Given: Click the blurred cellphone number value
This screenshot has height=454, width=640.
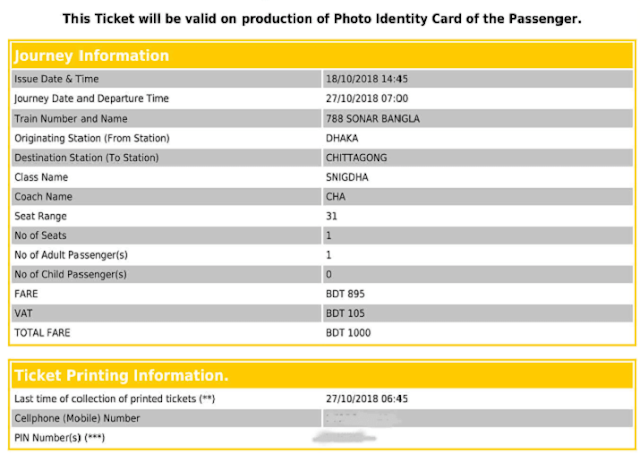Looking at the screenshot, I should pos(361,418).
